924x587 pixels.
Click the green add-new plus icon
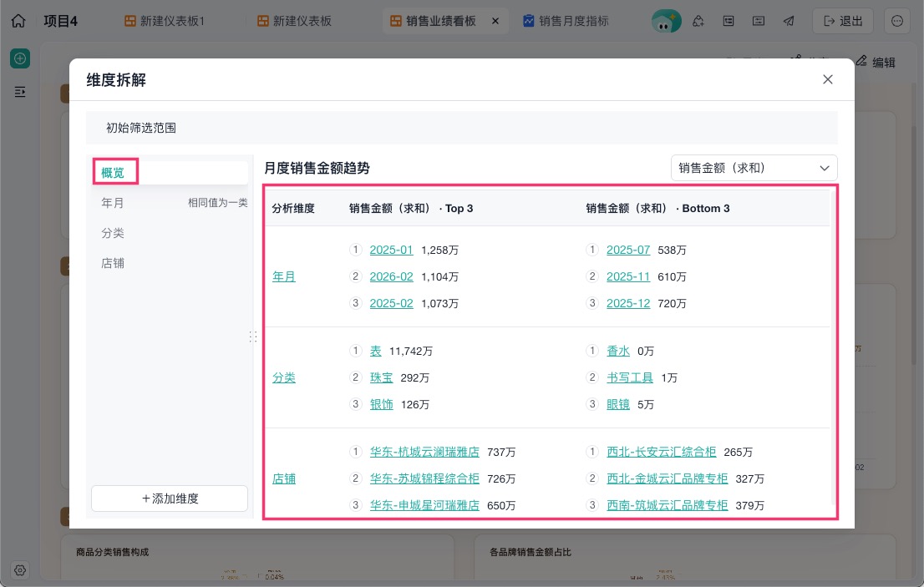coord(20,58)
